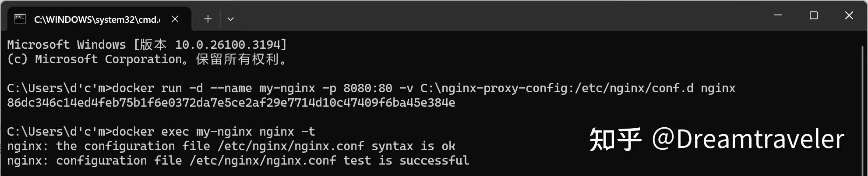Image resolution: width=868 pixels, height=176 pixels.
Task: Click the 8080:80 port mapping text
Action: point(367,88)
